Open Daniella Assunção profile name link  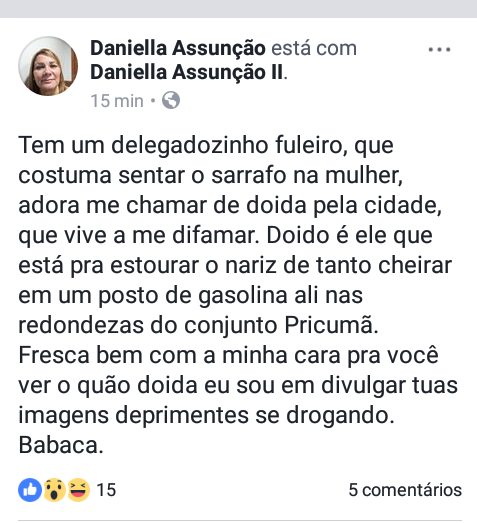178,48
